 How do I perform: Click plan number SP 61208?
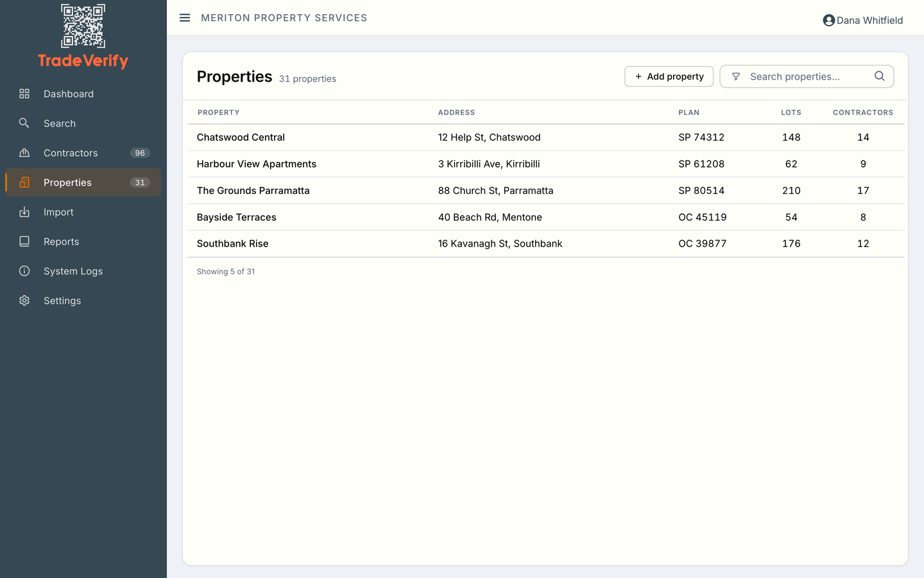[701, 164]
